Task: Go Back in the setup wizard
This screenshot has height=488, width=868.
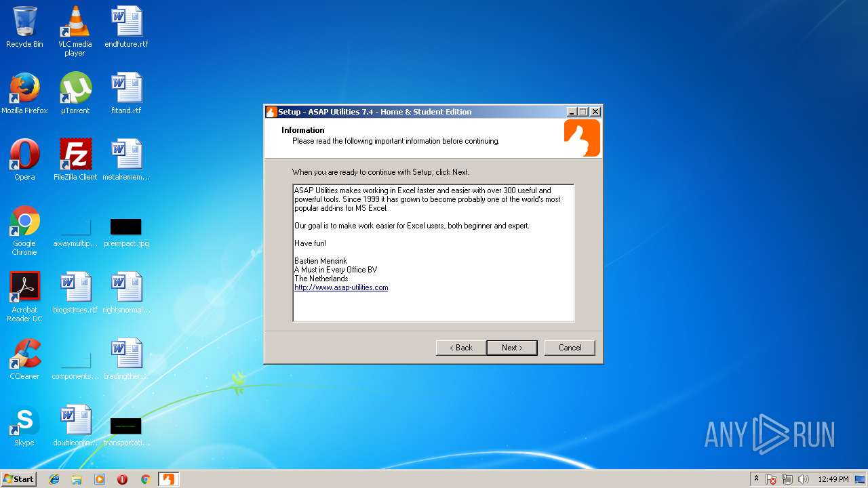Action: [460, 348]
